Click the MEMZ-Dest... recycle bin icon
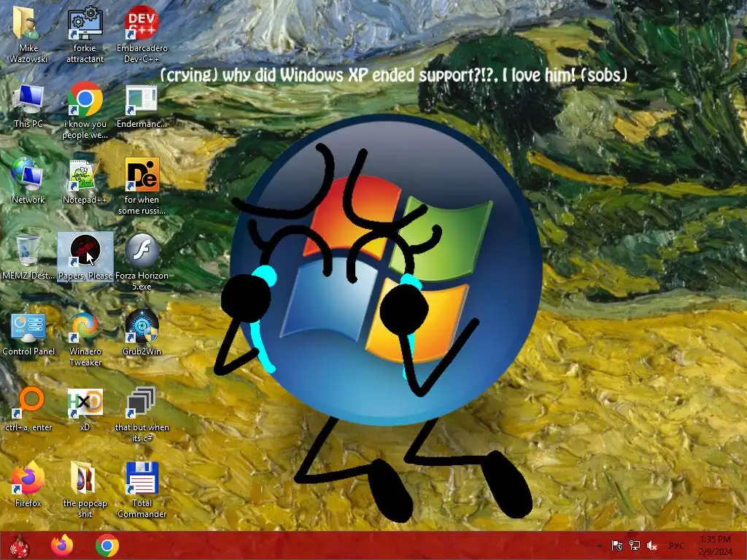747x560 pixels. coord(28,257)
